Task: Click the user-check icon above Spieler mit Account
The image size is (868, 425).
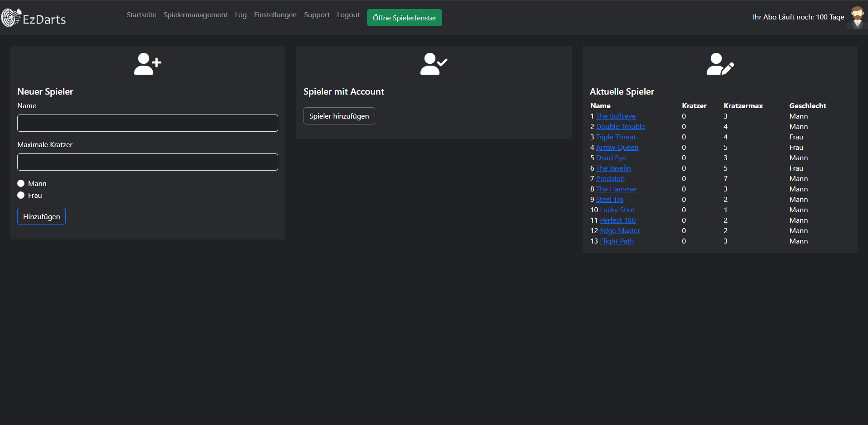Action: click(434, 64)
